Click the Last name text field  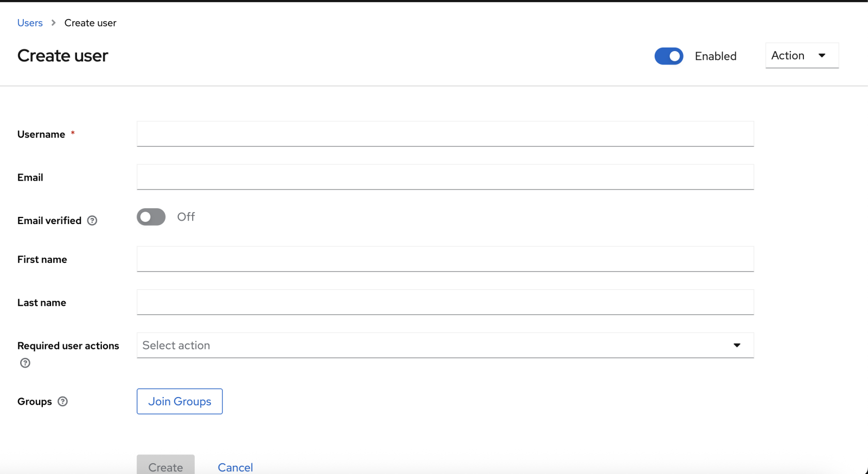(x=445, y=303)
